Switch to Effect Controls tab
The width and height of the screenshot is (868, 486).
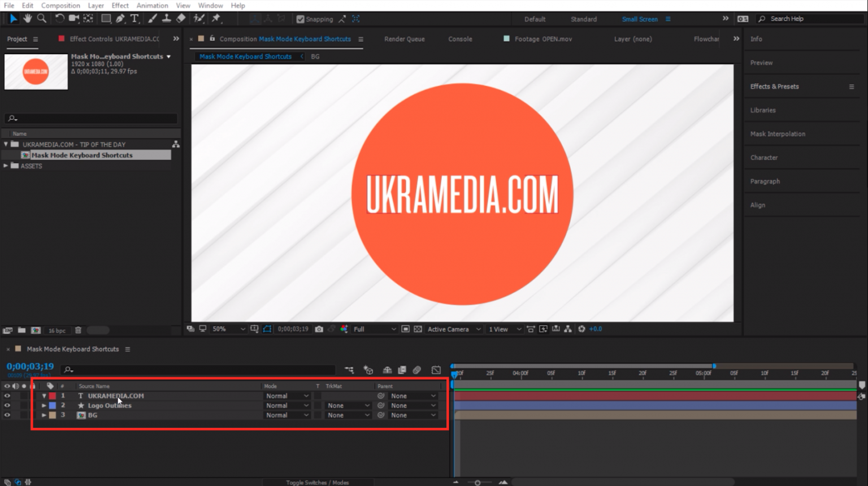(114, 39)
